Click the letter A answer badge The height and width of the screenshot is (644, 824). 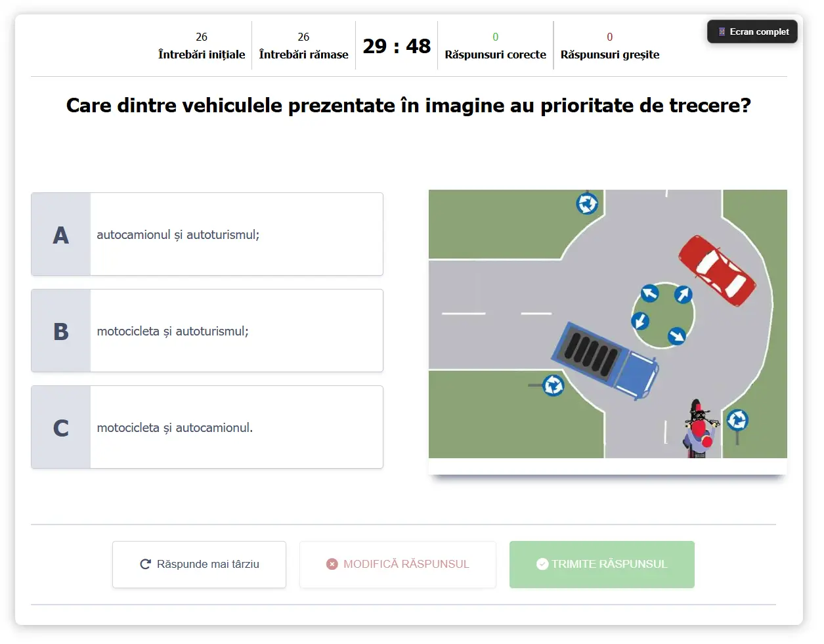click(x=61, y=234)
